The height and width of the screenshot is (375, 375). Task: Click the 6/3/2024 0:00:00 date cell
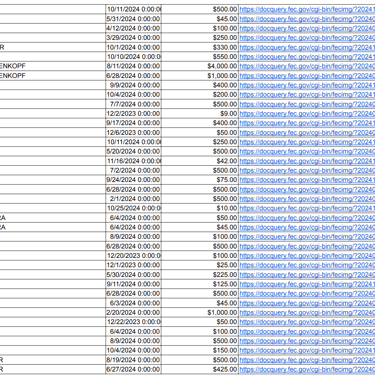click(x=133, y=303)
